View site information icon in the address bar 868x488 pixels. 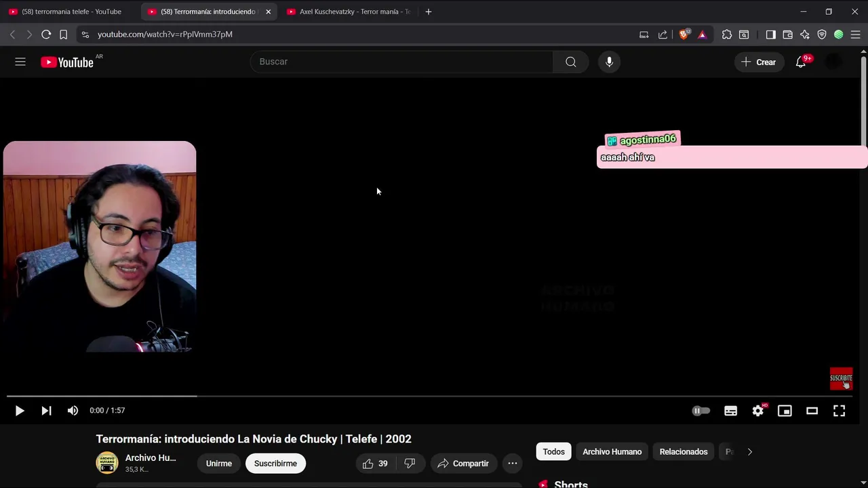[85, 35]
